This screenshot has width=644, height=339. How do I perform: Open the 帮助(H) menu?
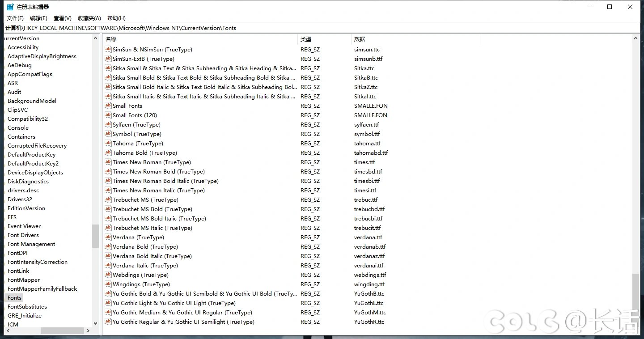[x=116, y=18]
